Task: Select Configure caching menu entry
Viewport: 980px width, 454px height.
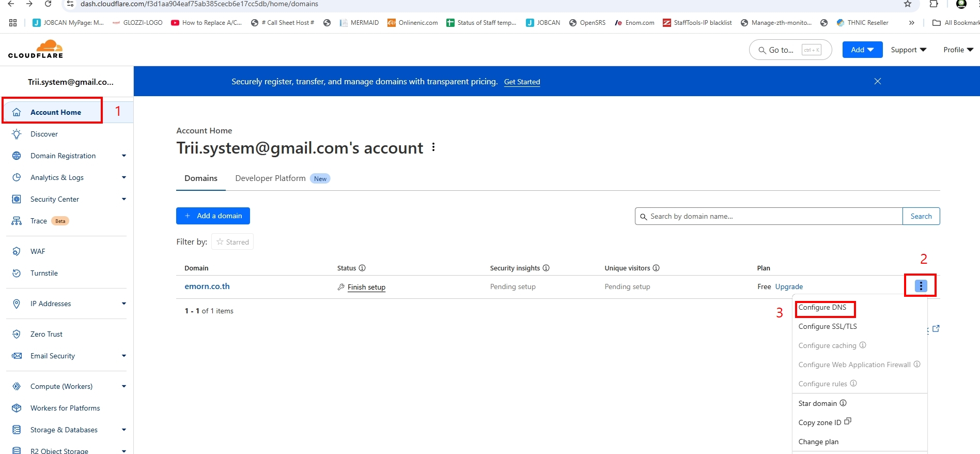Action: click(827, 345)
